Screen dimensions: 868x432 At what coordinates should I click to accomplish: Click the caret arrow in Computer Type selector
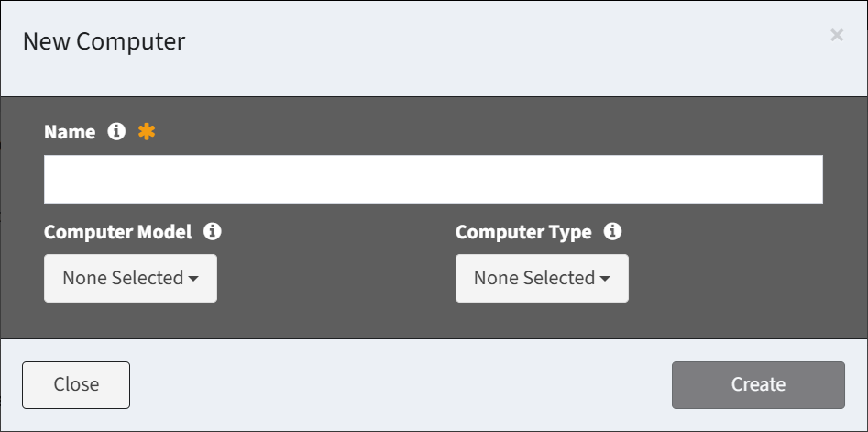tap(605, 279)
